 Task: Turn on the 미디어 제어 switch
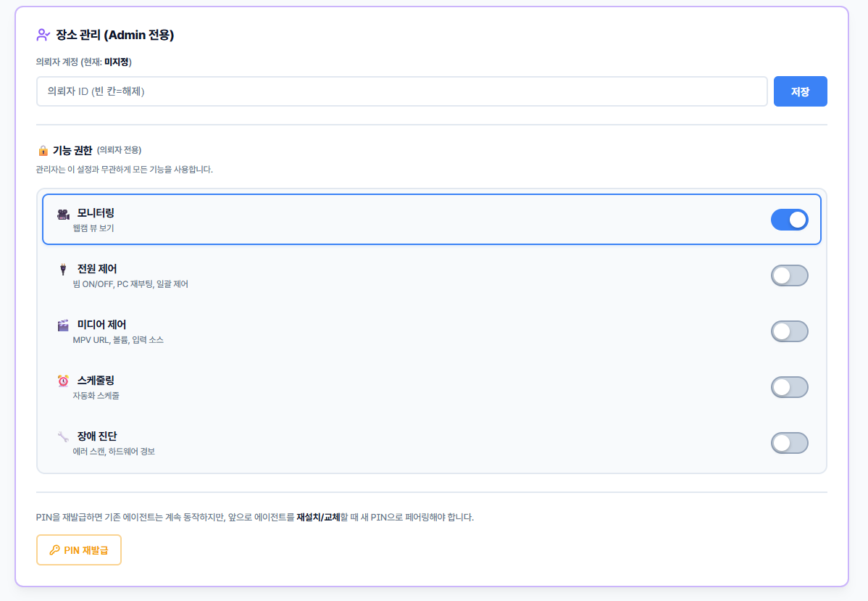(x=789, y=331)
